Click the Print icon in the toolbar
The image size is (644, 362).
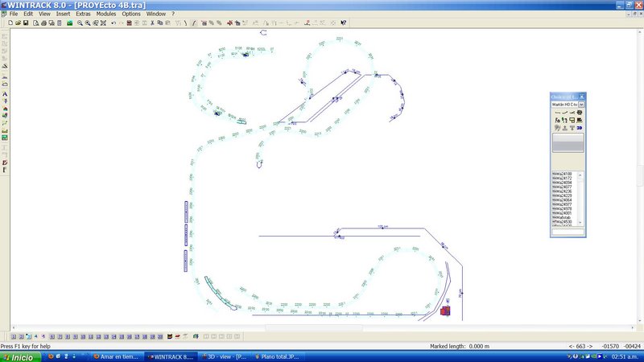[44, 23]
